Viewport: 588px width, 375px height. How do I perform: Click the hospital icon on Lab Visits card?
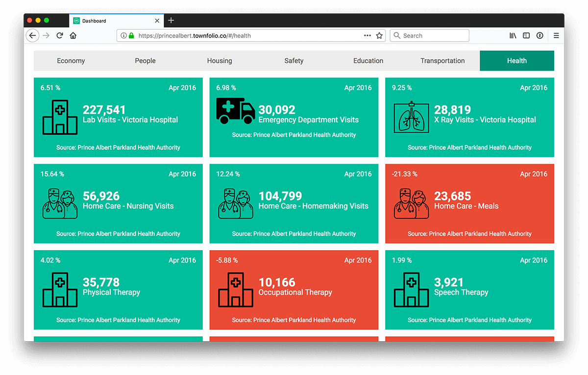pyautogui.click(x=60, y=117)
